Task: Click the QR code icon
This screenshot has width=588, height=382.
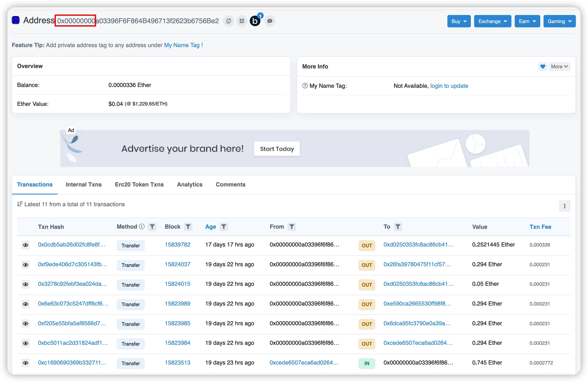Action: [242, 21]
